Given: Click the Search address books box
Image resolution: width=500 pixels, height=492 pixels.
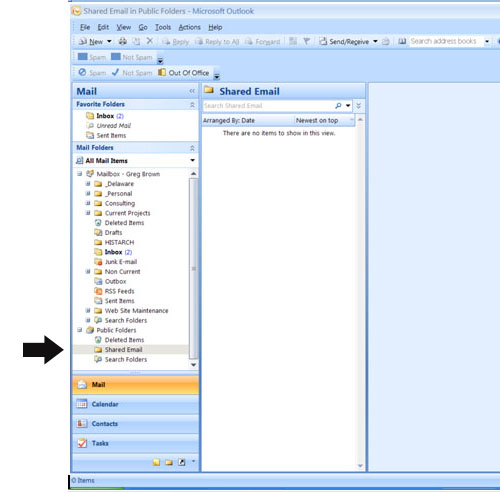Looking at the screenshot, I should tap(446, 41).
